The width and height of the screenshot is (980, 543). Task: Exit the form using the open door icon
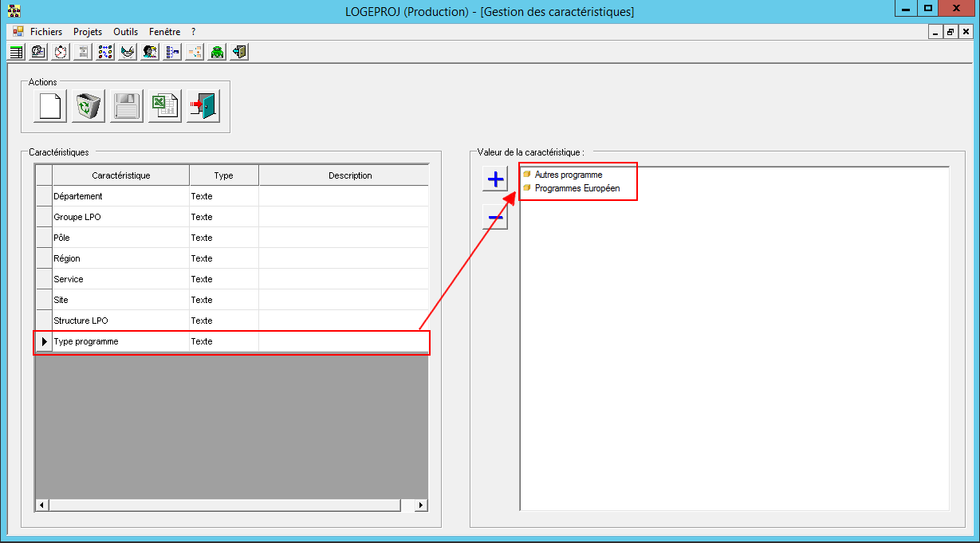(x=202, y=105)
